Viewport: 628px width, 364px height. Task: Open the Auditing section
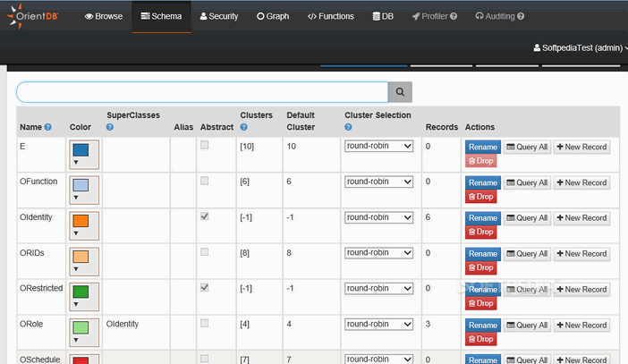tap(499, 16)
